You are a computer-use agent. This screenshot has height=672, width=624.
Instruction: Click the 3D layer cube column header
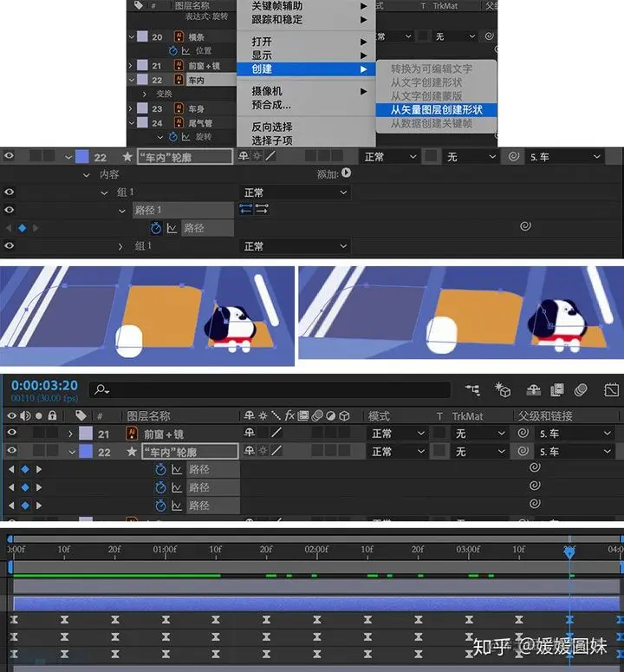pyautogui.click(x=344, y=415)
